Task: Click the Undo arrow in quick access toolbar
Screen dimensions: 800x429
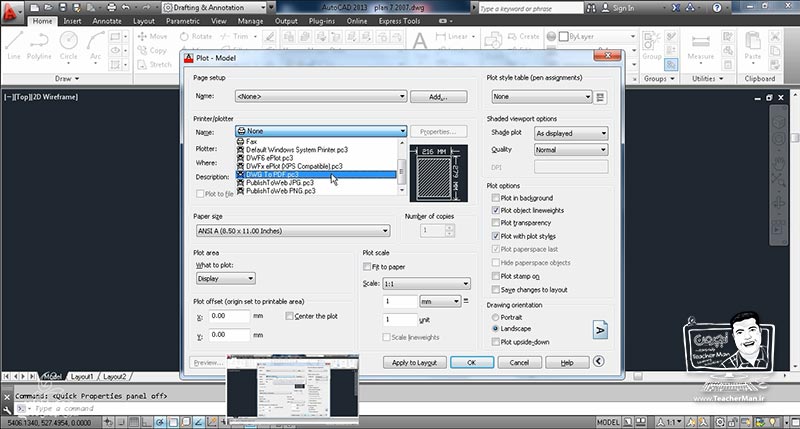Action: [x=126, y=8]
